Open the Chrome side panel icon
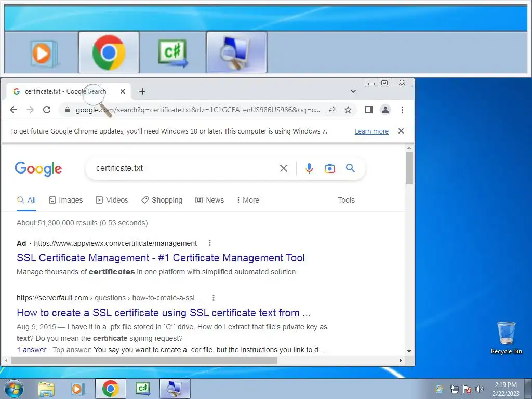Viewport: 532px width, 399px height. pyautogui.click(x=369, y=110)
